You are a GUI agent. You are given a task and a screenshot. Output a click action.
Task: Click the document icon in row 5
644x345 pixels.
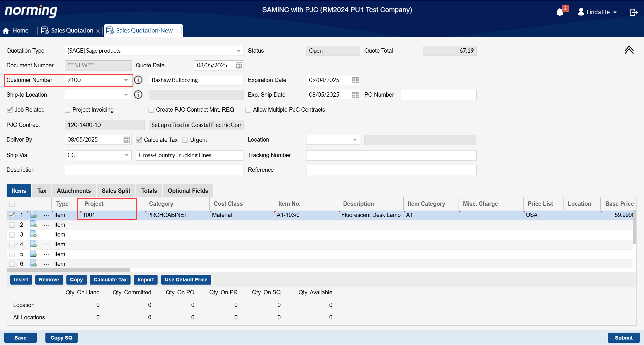(33, 254)
